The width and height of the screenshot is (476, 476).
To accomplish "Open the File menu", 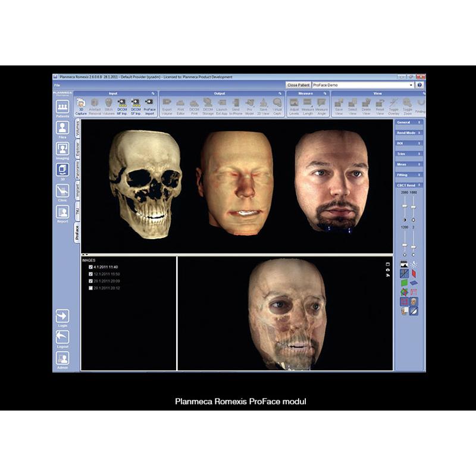I will coord(57,85).
